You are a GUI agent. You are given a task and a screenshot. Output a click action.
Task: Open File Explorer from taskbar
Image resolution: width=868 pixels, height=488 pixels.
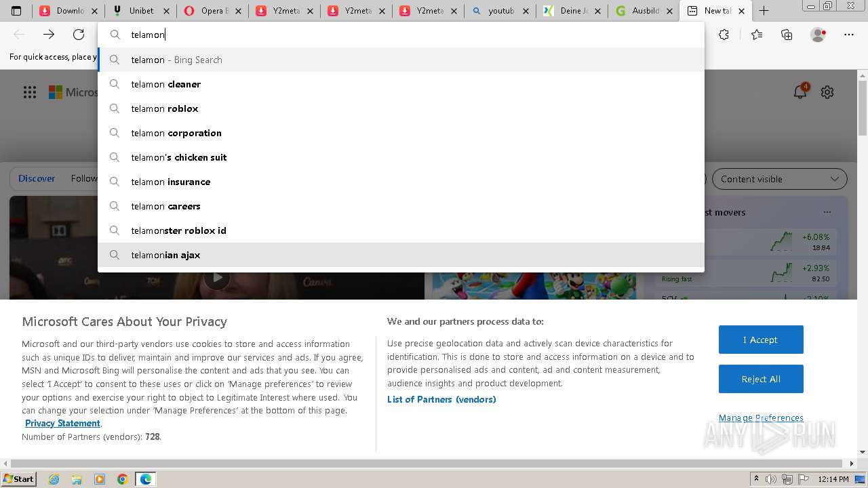[77, 479]
